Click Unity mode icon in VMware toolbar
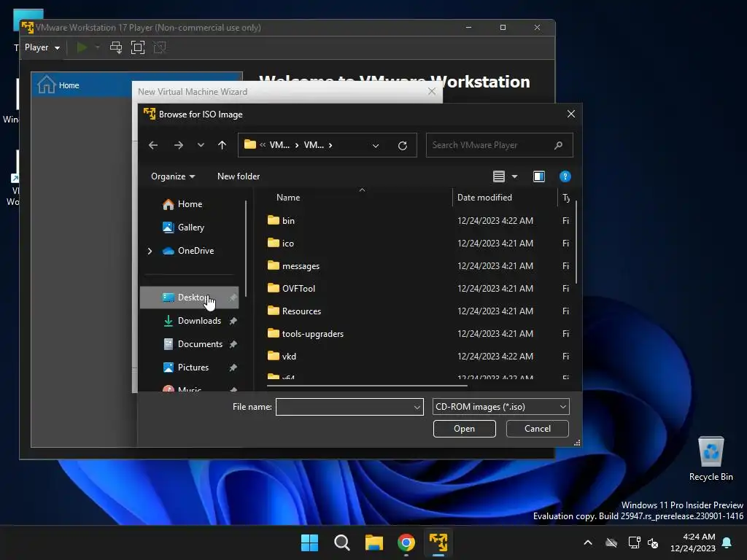 click(x=160, y=47)
